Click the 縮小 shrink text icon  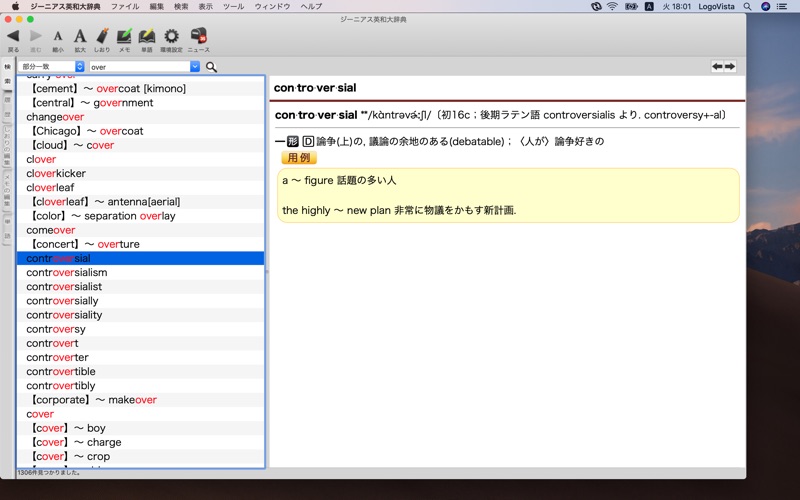[58, 36]
